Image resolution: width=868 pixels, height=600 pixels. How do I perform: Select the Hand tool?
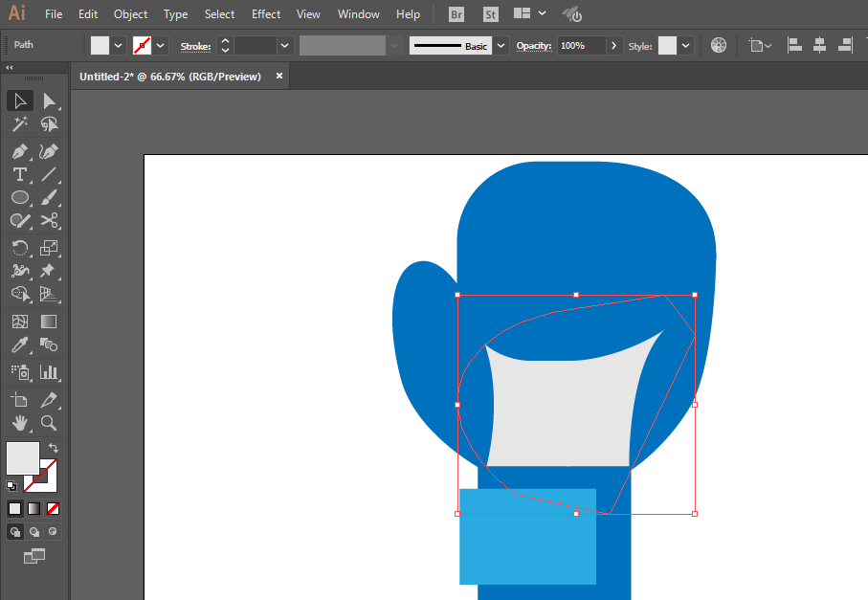pyautogui.click(x=20, y=423)
